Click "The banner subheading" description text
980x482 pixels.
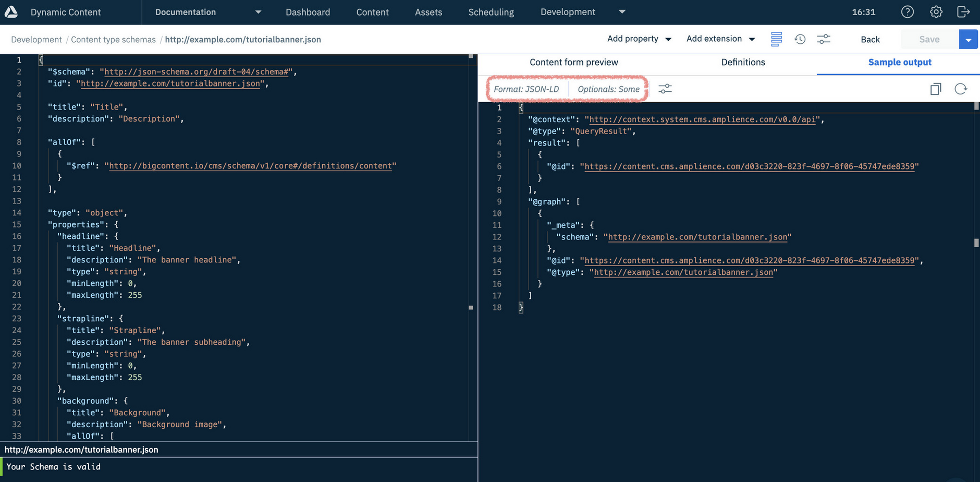pos(191,342)
